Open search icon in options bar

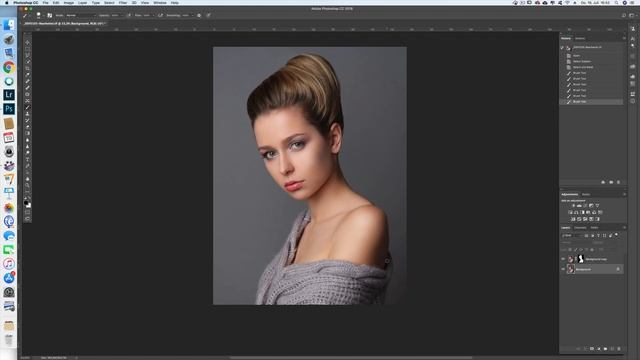click(x=624, y=16)
